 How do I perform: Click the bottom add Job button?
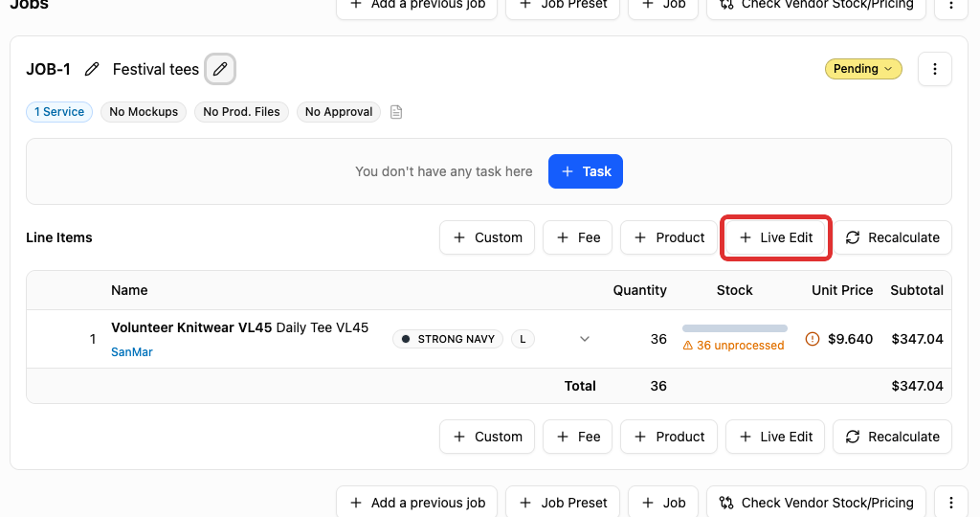663,502
